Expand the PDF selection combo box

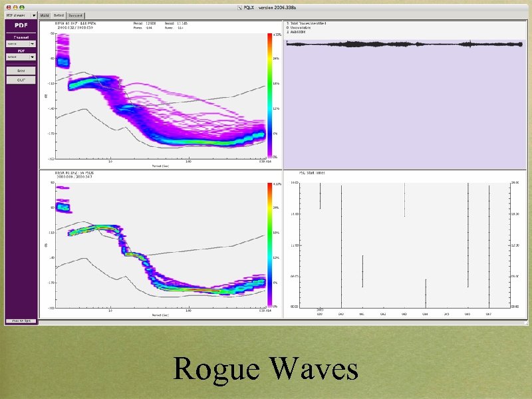(20, 57)
